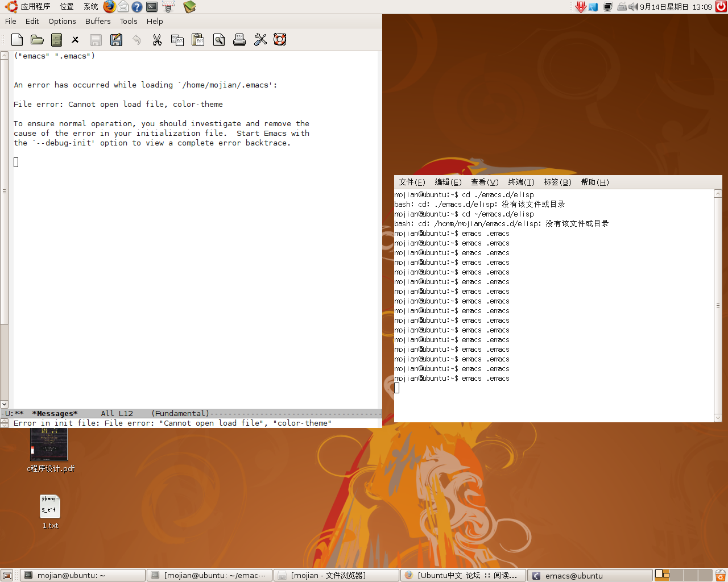Open terminal 编辑(E) menu

click(x=448, y=182)
